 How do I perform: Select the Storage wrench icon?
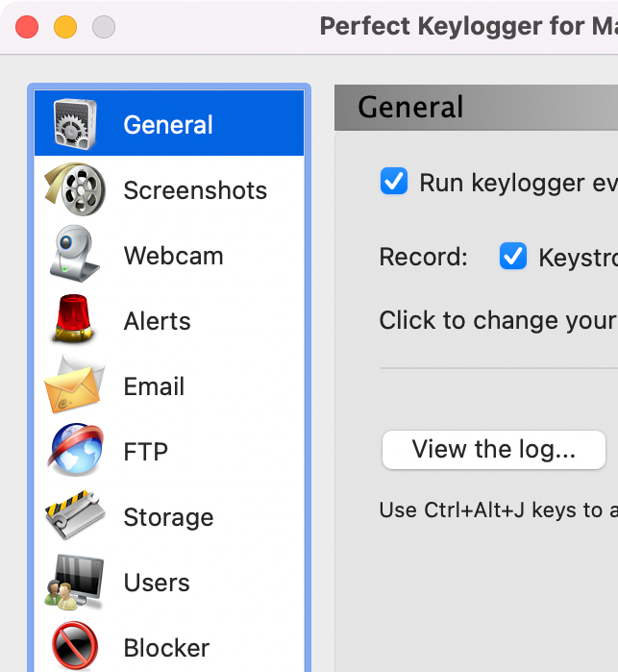[75, 514]
